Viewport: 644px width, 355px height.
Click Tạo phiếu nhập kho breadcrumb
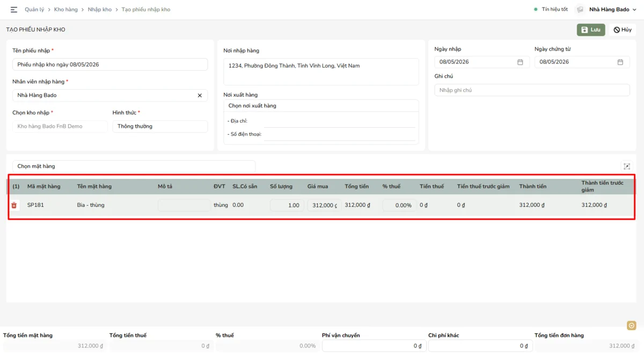tap(146, 10)
